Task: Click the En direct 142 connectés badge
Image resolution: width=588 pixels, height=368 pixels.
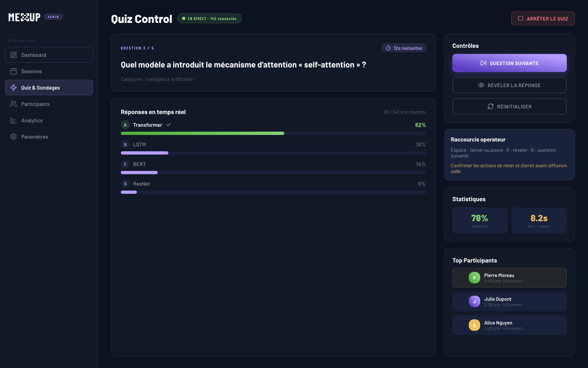Action: [209, 18]
